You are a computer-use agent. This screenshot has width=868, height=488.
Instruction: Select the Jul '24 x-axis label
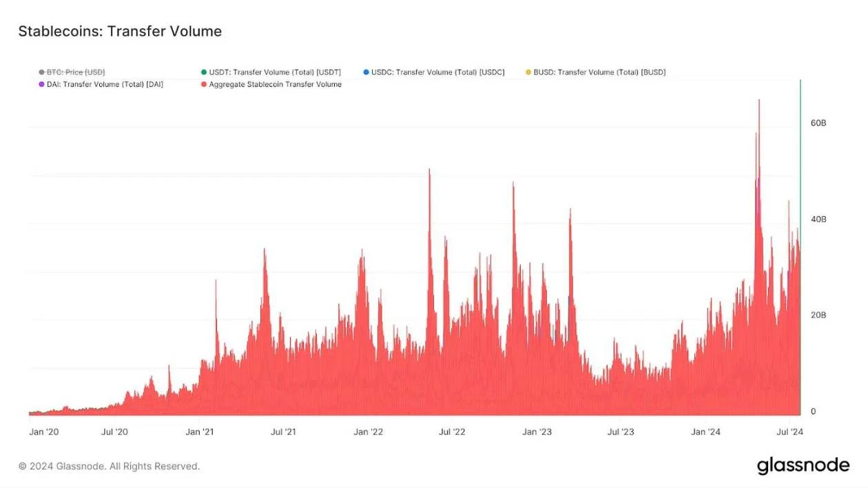point(789,432)
